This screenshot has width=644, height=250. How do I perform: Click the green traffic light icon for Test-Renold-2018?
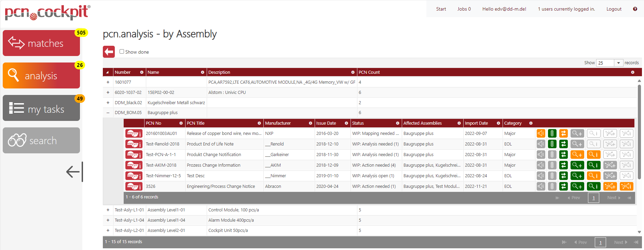coord(552,144)
